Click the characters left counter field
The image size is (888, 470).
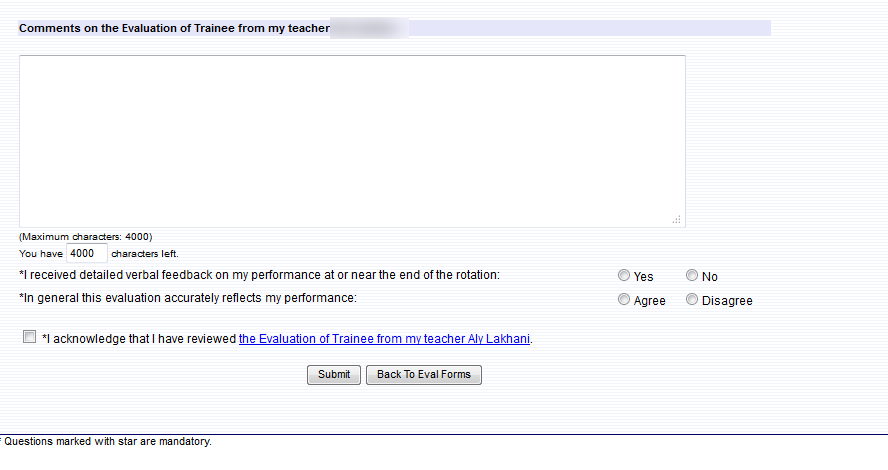(x=86, y=254)
